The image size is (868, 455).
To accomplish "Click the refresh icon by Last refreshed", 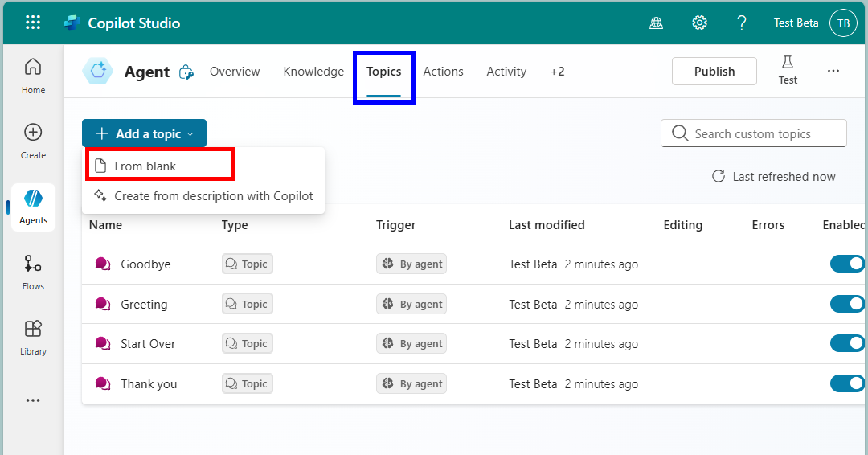I will tap(719, 177).
